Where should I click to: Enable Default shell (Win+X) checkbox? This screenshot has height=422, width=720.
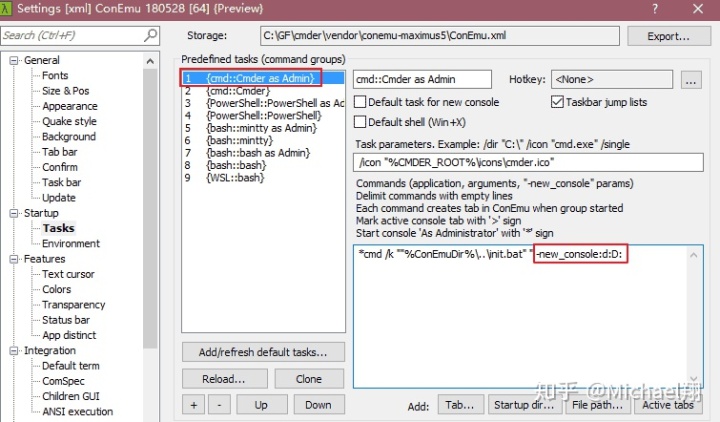[360, 122]
